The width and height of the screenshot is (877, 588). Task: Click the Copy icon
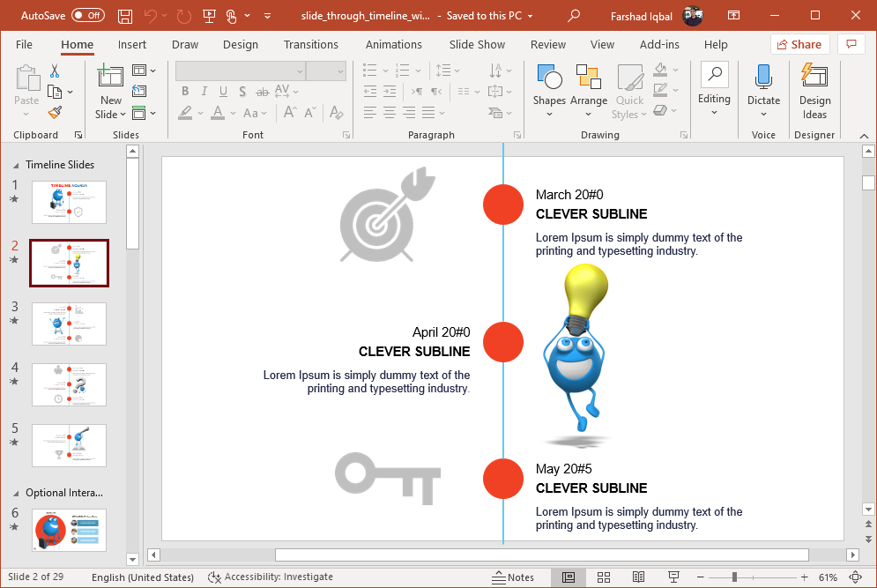click(x=55, y=91)
